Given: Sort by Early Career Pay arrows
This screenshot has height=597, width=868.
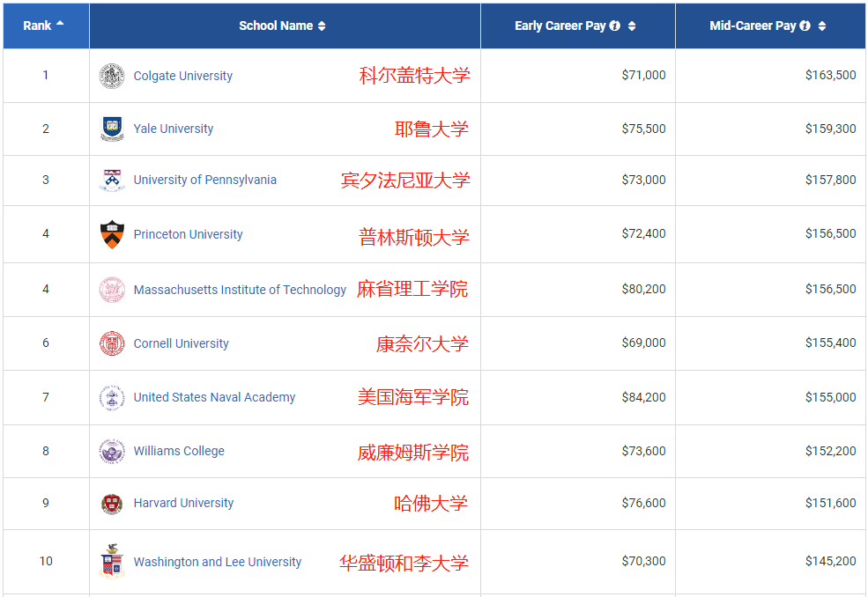Looking at the screenshot, I should pyautogui.click(x=632, y=26).
